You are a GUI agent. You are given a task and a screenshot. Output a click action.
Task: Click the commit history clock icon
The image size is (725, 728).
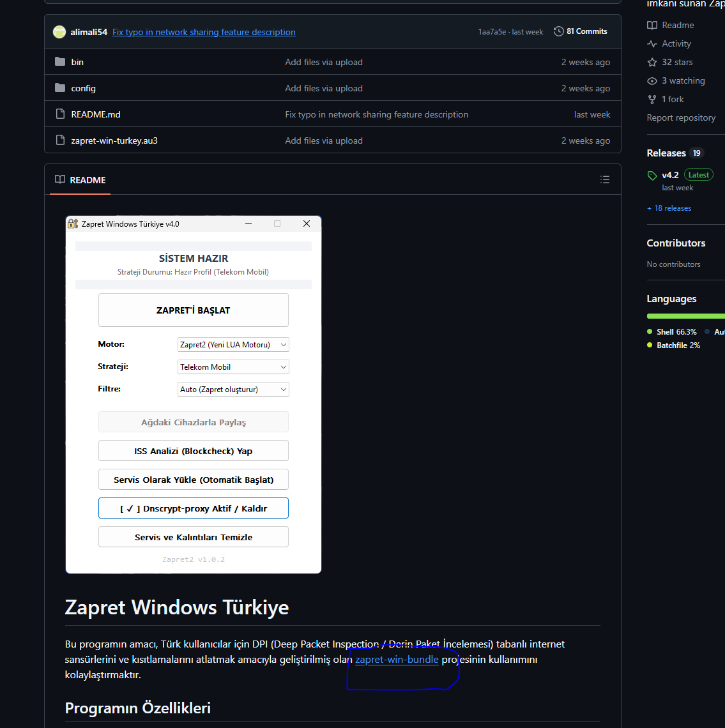coord(559,31)
